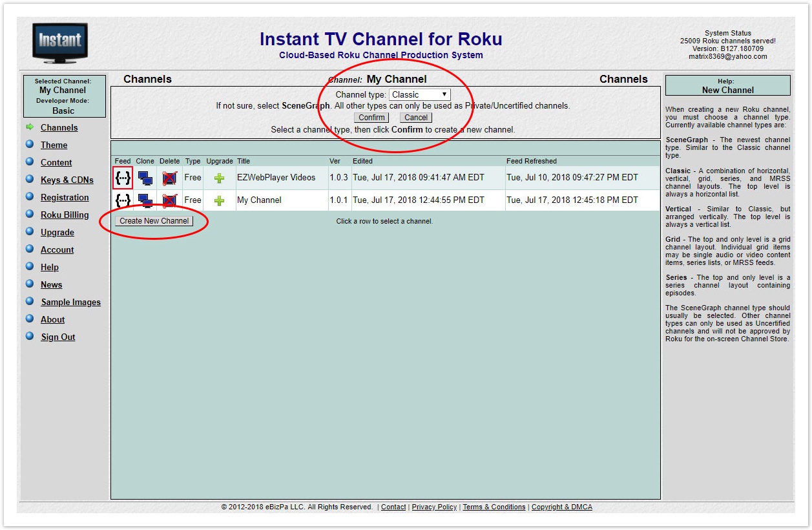
Task: Delete the My Channel channel
Action: 169,200
